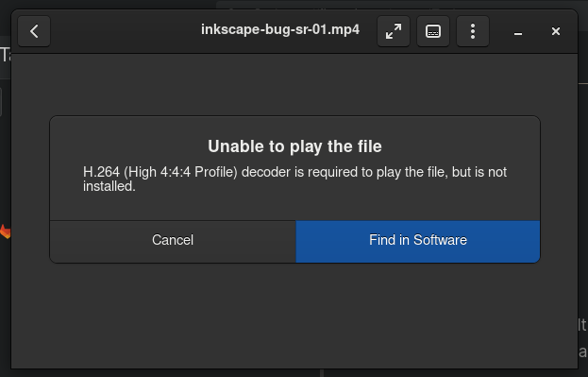The image size is (588, 377).
Task: Click the empty header bar left of the title
Action: [126, 31]
